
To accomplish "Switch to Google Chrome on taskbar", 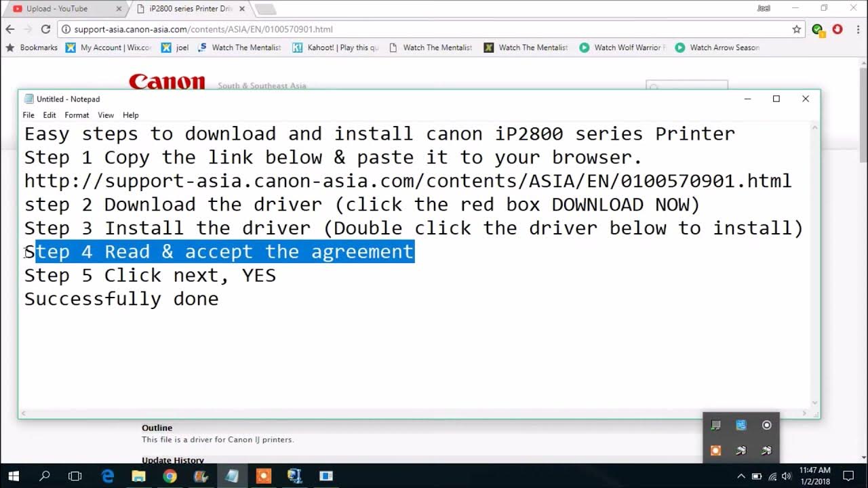I will 170,476.
